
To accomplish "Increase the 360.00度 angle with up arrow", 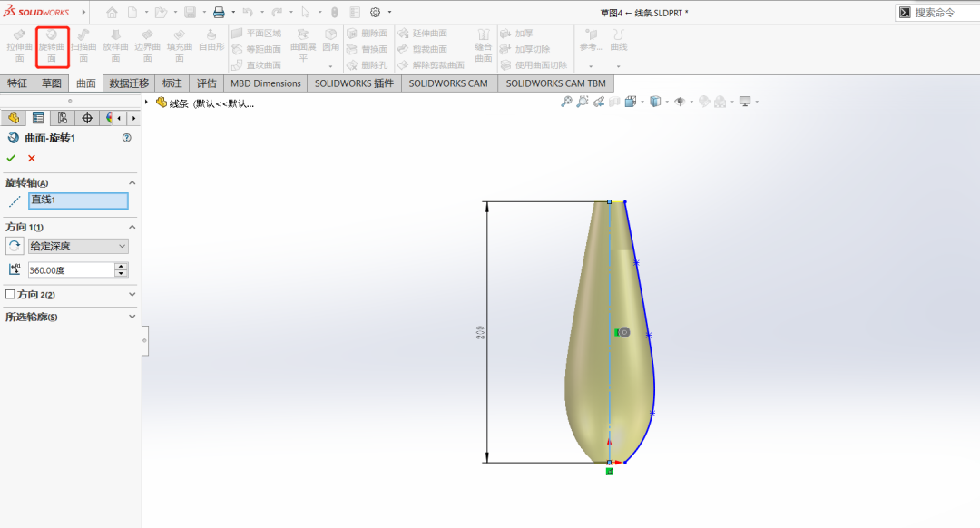I will 122,266.
